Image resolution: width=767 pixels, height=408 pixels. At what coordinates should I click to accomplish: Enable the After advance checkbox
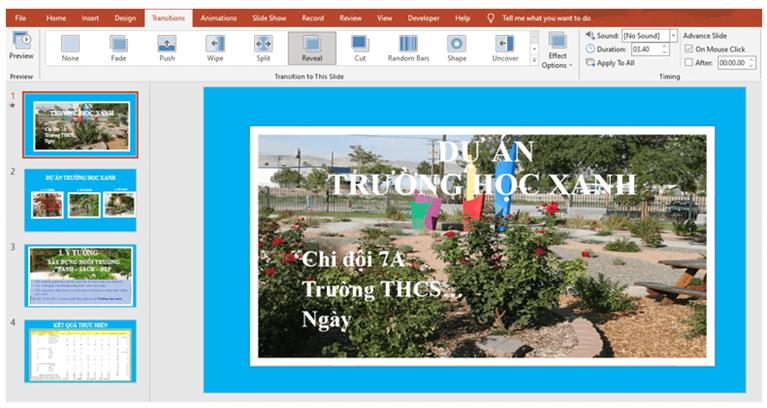tap(689, 63)
